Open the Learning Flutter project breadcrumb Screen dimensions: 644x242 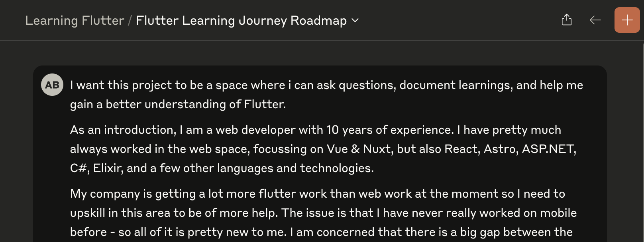[75, 20]
